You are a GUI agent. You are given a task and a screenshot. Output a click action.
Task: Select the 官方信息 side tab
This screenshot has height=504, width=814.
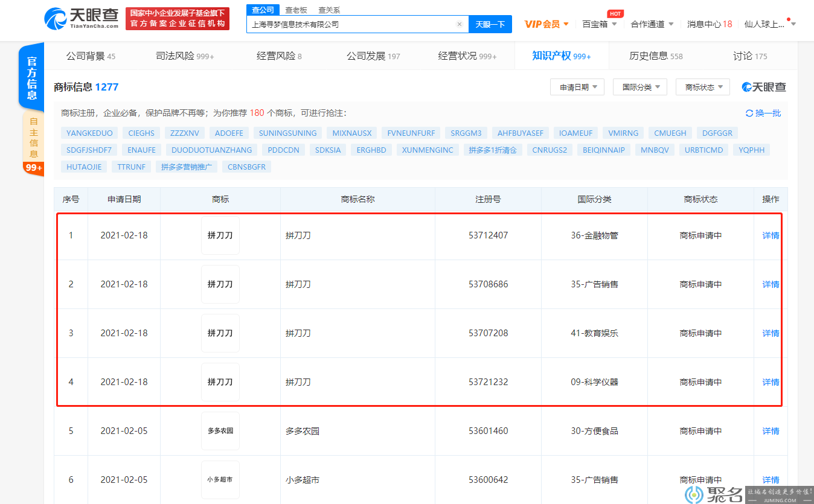(x=32, y=78)
